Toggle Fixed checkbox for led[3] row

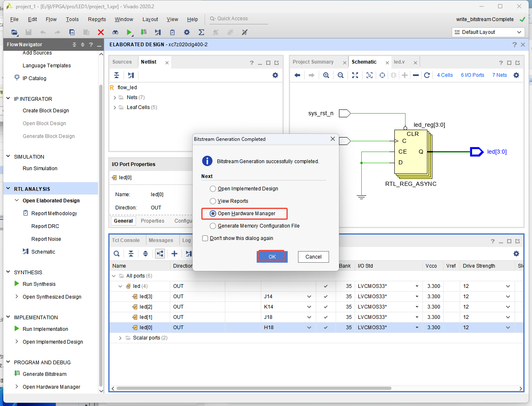click(326, 297)
